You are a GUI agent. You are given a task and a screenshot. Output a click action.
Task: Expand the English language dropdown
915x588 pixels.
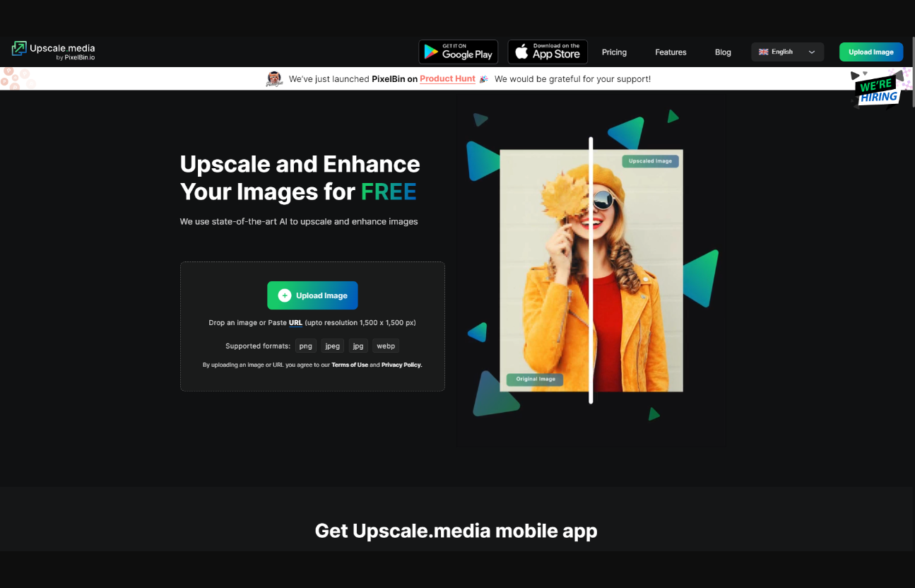(787, 52)
